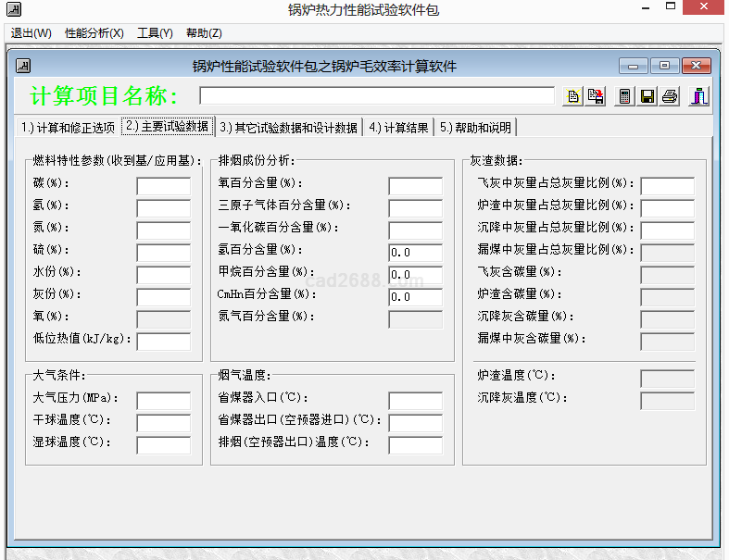The image size is (729, 560).
Task: Click the exit door icon in toolbar
Action: [698, 96]
